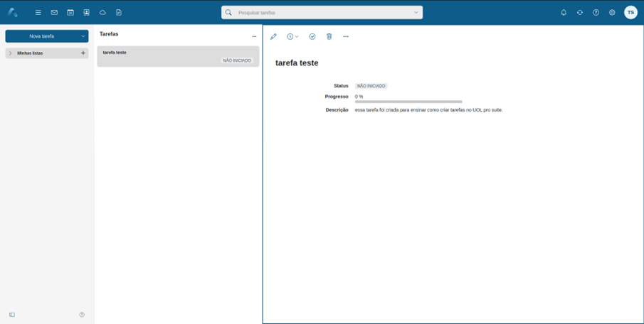Open the all applications launcher menu
Viewport: 644px width, 324px height.
[x=38, y=13]
